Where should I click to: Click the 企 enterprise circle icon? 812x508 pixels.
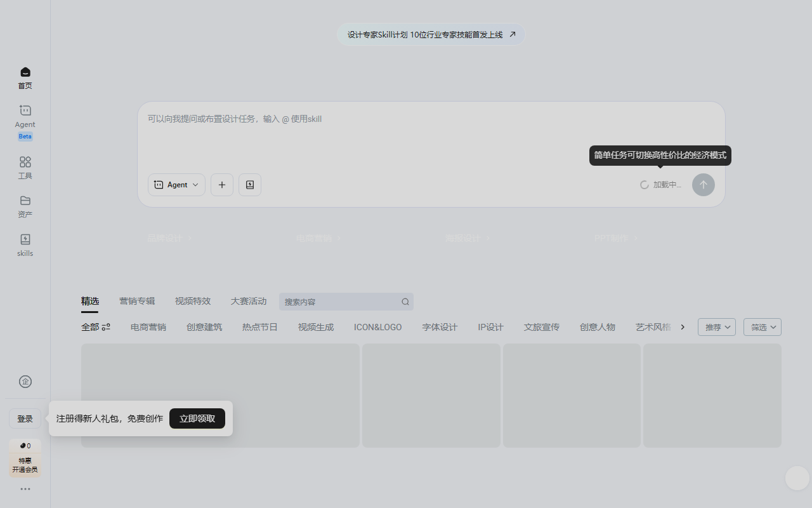pyautogui.click(x=25, y=382)
